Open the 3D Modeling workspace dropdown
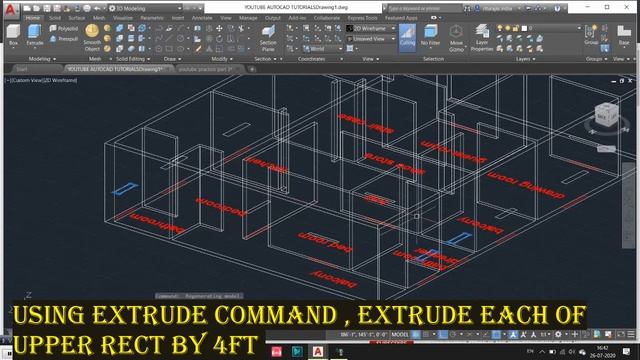The width and height of the screenshot is (640, 360). pos(145,8)
